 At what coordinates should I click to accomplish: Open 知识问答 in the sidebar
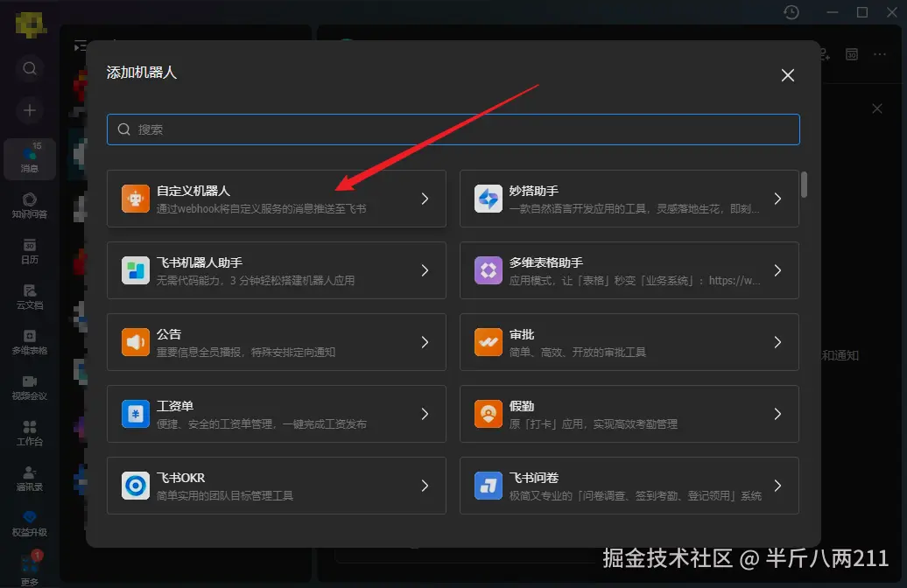[30, 206]
